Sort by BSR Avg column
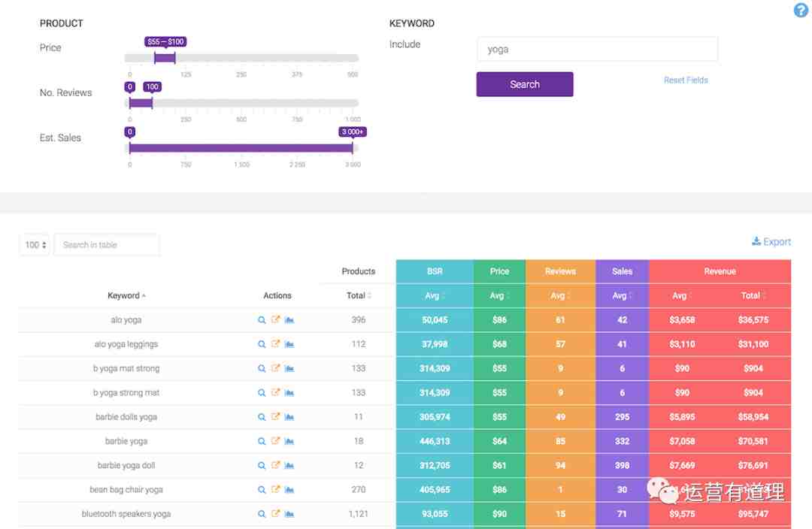812x529 pixels. tap(435, 295)
